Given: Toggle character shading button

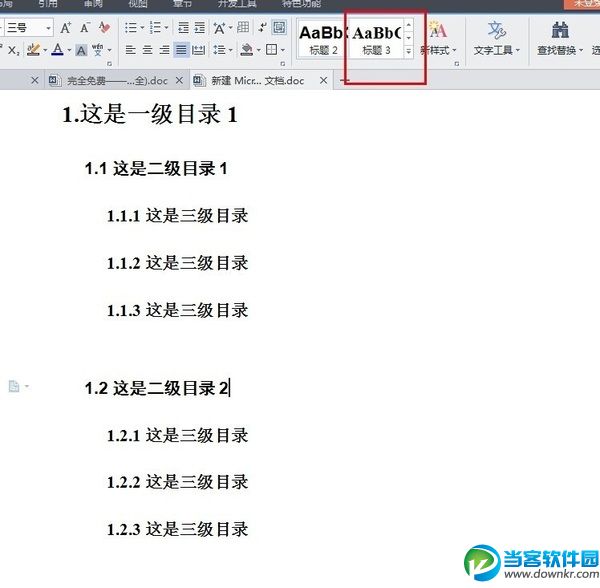Looking at the screenshot, I should (81, 50).
